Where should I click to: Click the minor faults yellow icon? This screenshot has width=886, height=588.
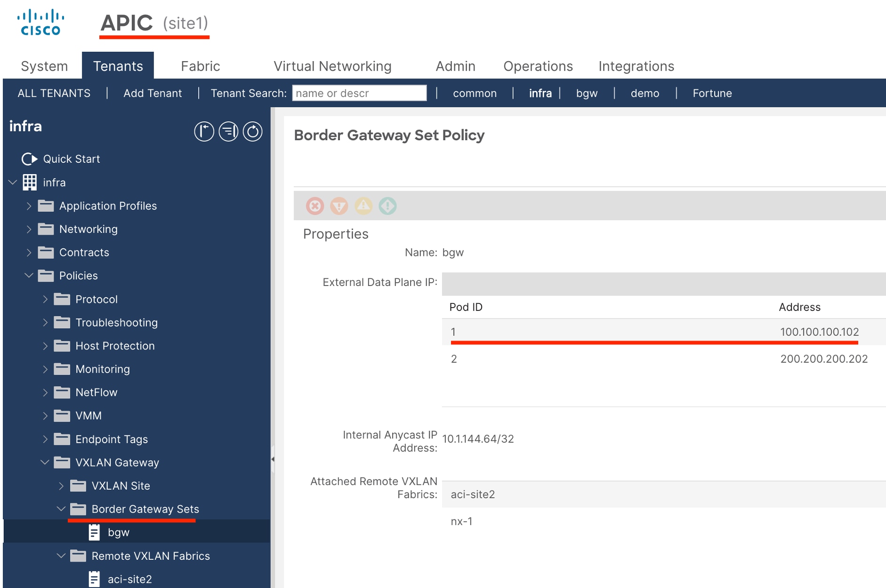pyautogui.click(x=363, y=206)
